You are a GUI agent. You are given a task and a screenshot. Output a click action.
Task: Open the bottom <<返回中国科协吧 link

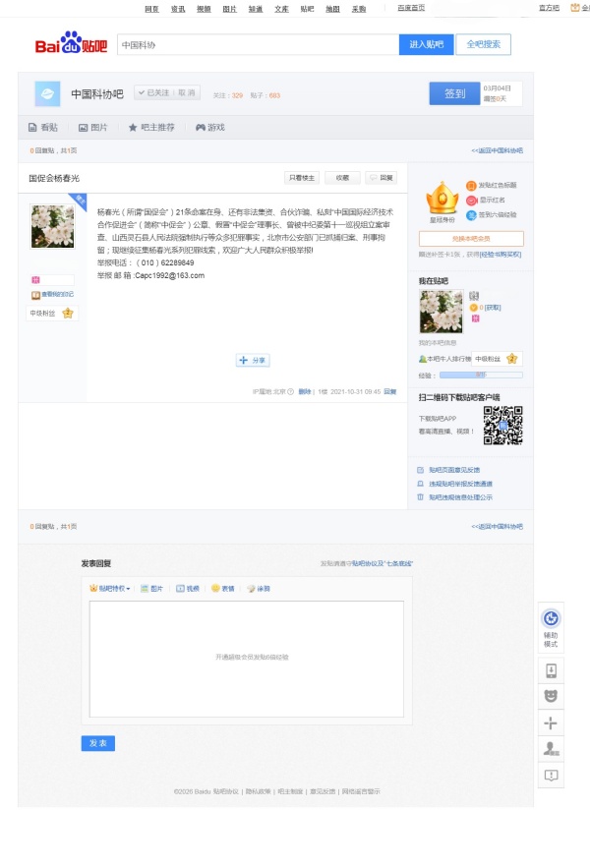[497, 527]
